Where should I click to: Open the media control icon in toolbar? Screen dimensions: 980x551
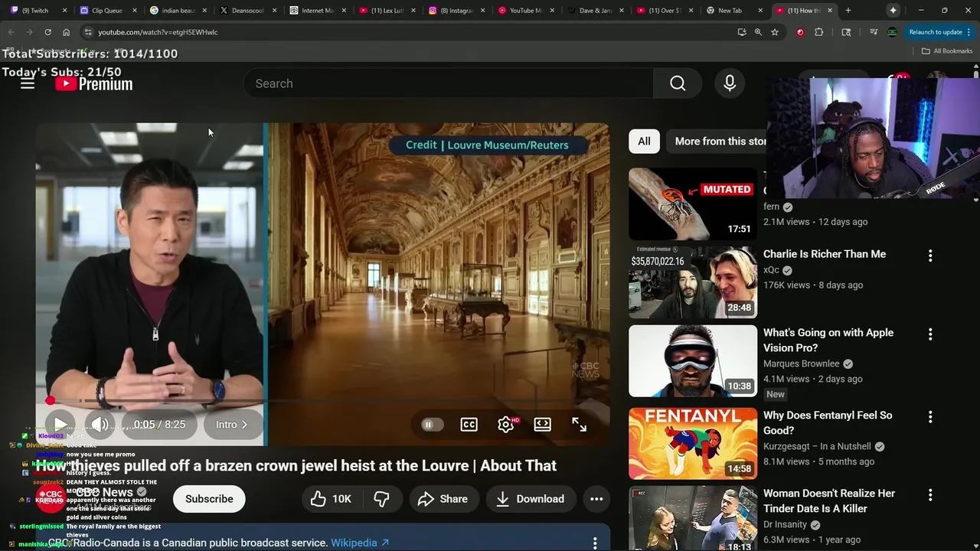[x=874, y=32]
